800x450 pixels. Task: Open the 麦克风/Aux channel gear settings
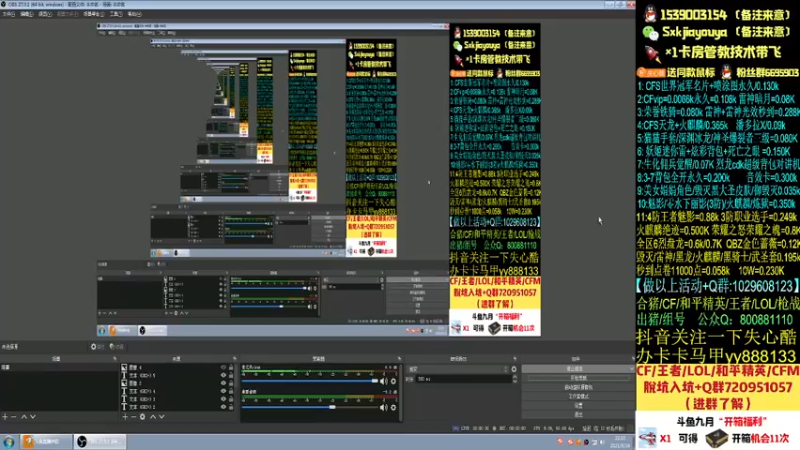pyautogui.click(x=393, y=381)
